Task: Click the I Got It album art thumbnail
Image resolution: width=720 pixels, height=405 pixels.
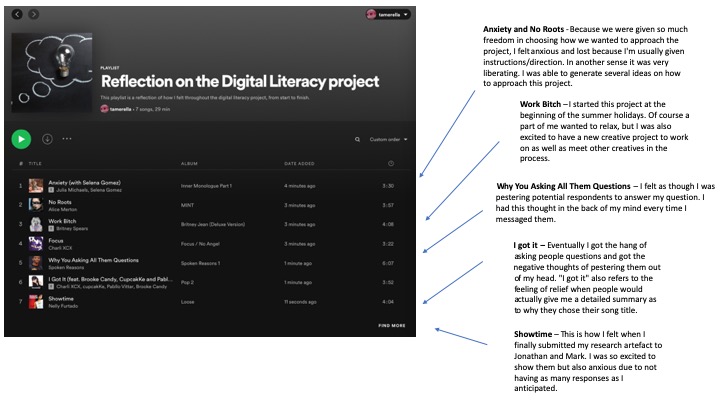Action: point(36,282)
